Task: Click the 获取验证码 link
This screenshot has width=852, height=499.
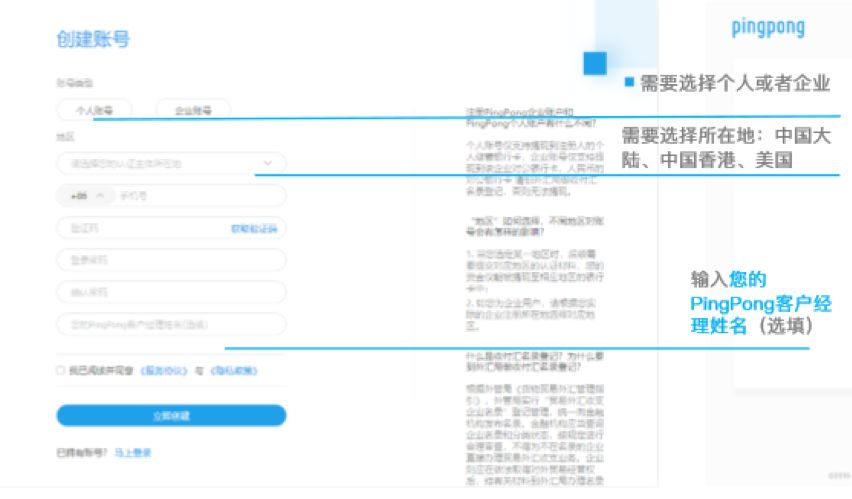Action: coord(254,229)
